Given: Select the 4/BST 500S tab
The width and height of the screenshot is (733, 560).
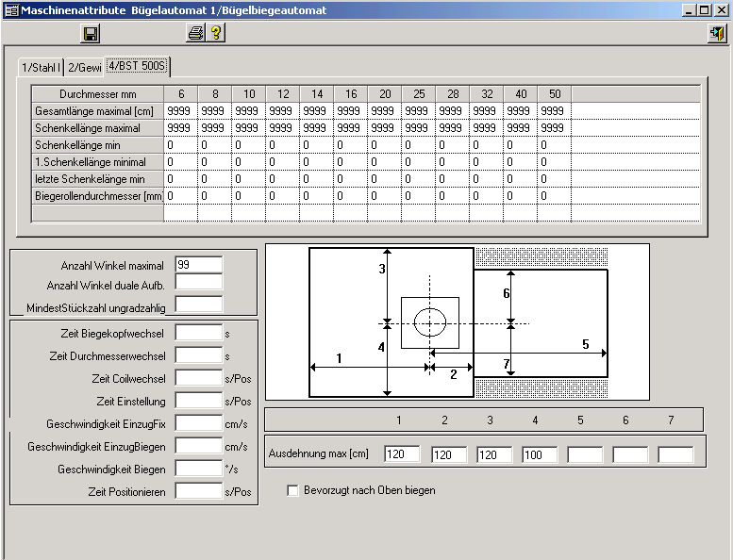Looking at the screenshot, I should point(137,66).
